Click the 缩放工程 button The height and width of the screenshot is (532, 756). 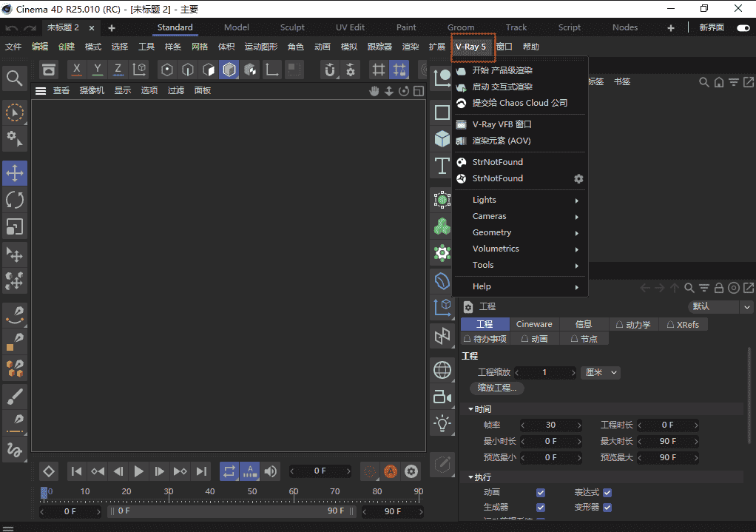point(496,388)
